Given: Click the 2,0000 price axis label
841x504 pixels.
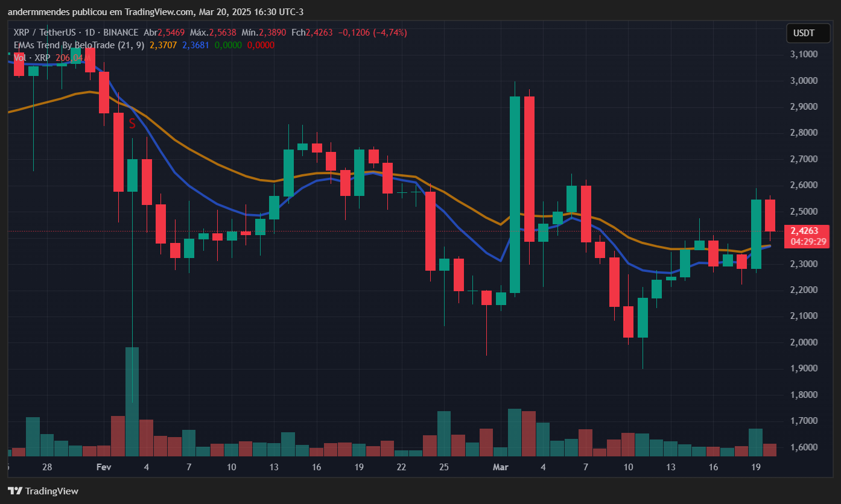Looking at the screenshot, I should 804,342.
